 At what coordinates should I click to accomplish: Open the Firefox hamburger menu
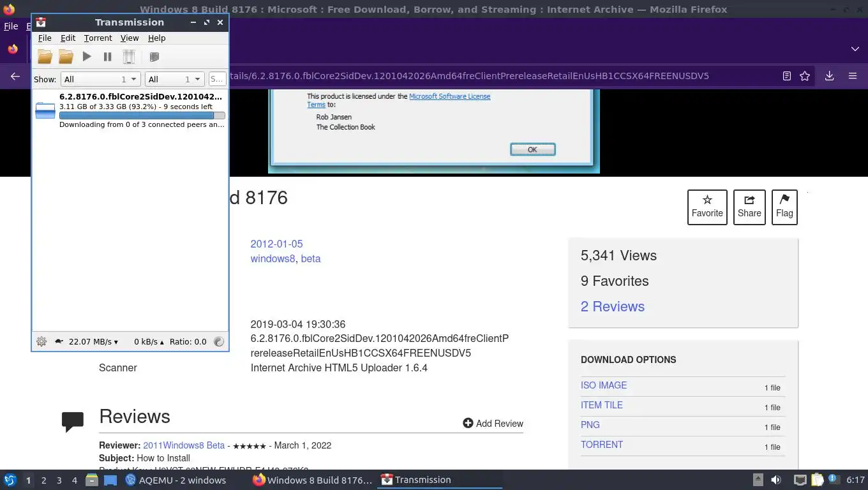pyautogui.click(x=853, y=76)
